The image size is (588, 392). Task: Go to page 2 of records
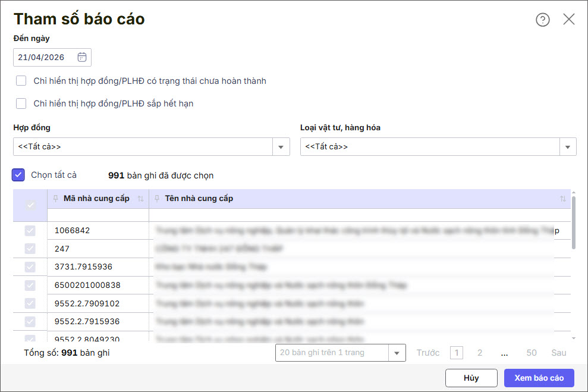coord(480,353)
